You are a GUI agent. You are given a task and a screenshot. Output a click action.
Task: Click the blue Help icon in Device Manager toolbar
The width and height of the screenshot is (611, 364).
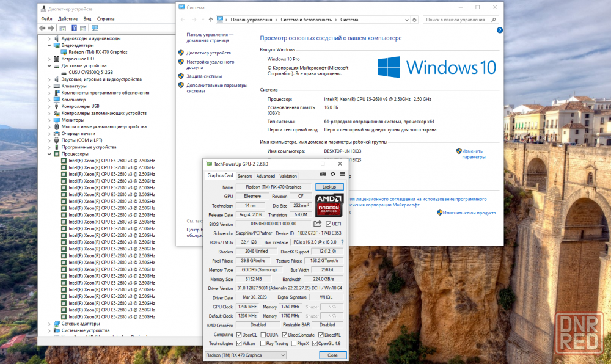(74, 28)
